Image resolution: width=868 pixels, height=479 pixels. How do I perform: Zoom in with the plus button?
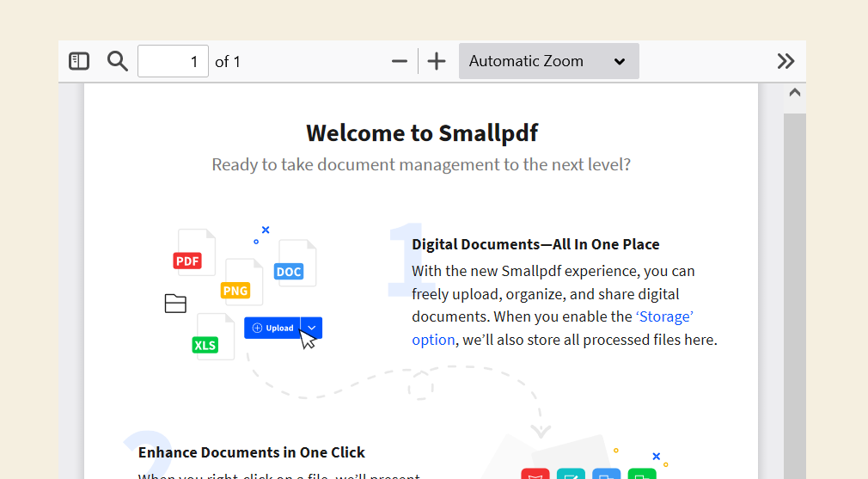pyautogui.click(x=437, y=61)
